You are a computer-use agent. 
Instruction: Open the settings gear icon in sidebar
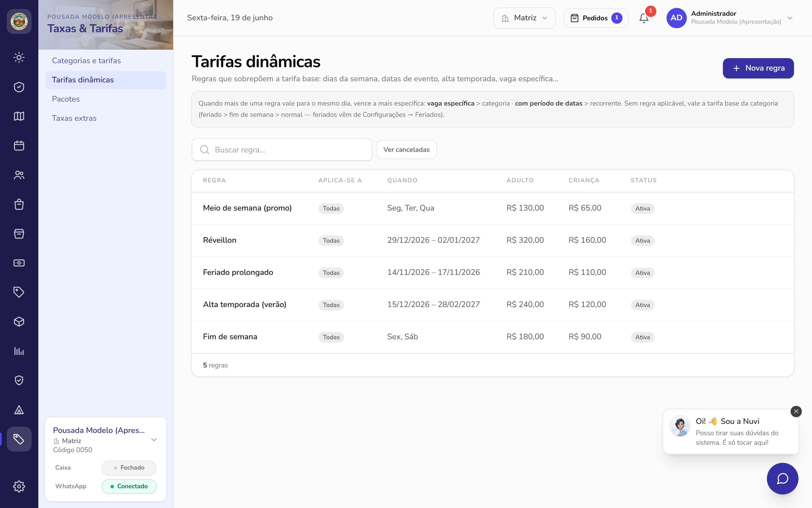tap(19, 486)
